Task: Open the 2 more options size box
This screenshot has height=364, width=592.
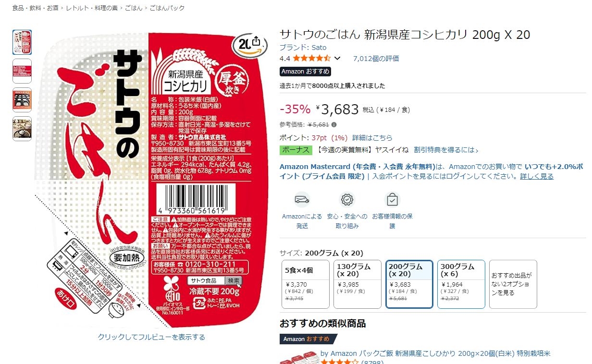Action: click(x=513, y=284)
